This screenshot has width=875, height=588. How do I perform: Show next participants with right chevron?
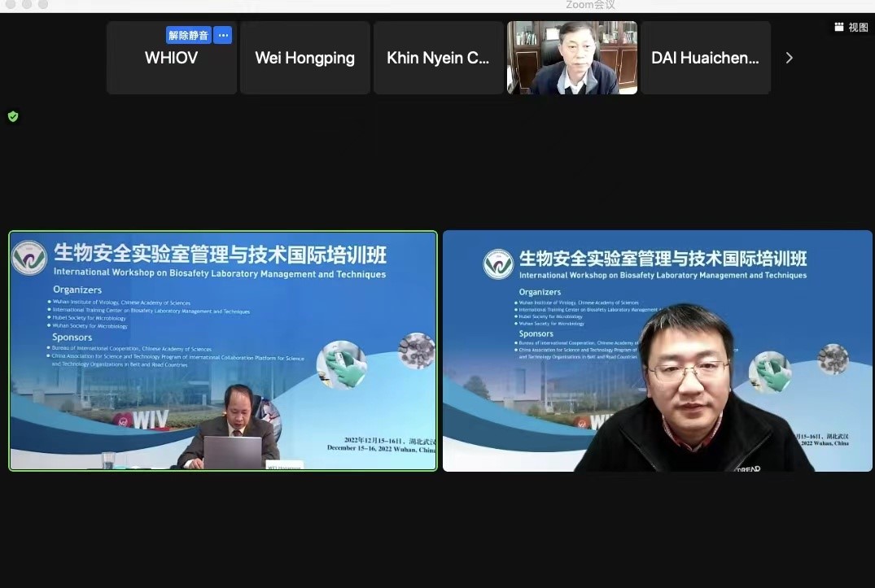click(788, 58)
